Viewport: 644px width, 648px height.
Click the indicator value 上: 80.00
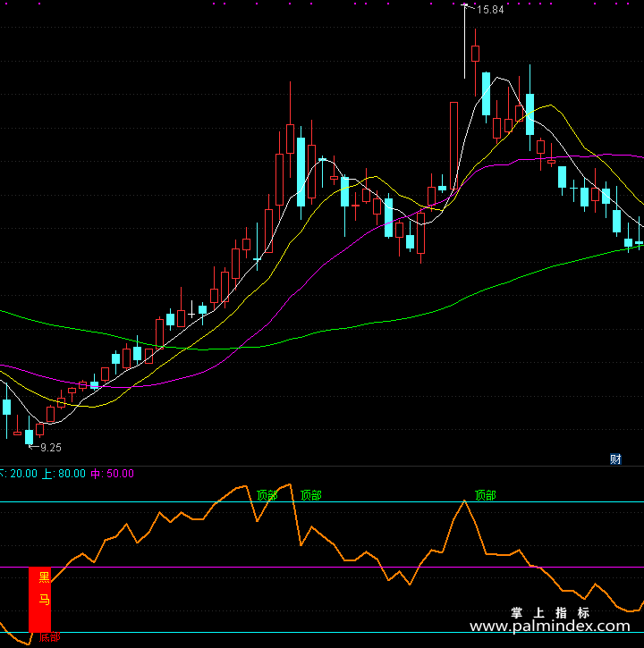(64, 474)
